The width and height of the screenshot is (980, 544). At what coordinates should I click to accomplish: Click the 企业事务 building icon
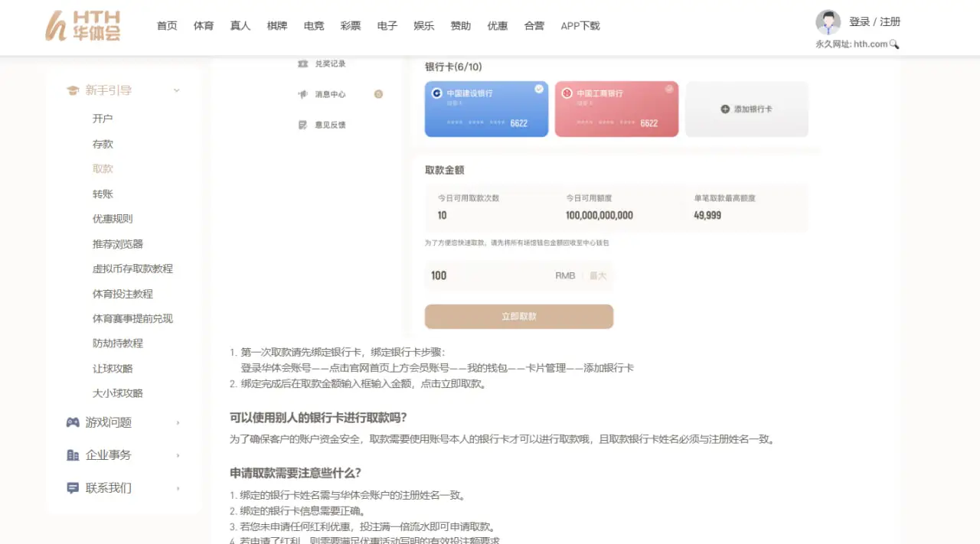click(x=71, y=454)
